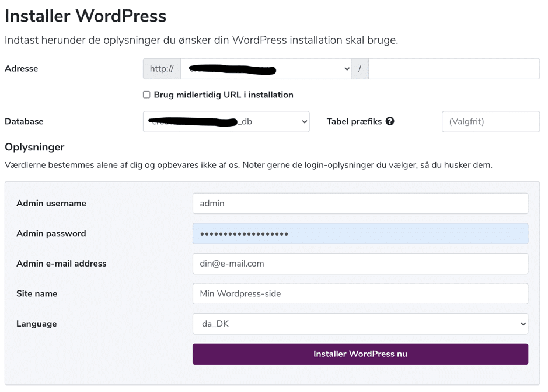Image resolution: width=548 pixels, height=392 pixels.
Task: Click the 'Database' field label
Action: tap(24, 121)
